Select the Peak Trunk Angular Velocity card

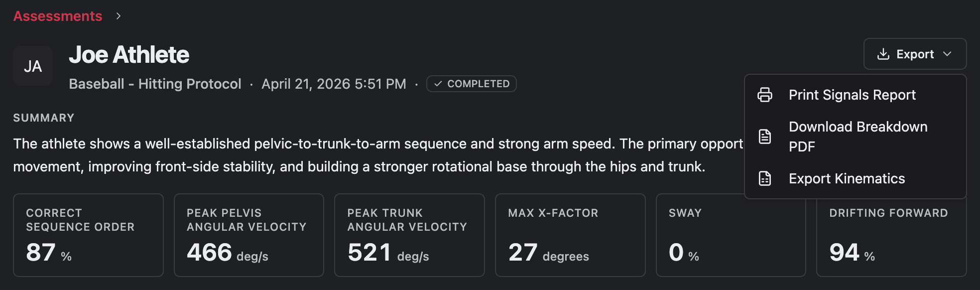409,235
